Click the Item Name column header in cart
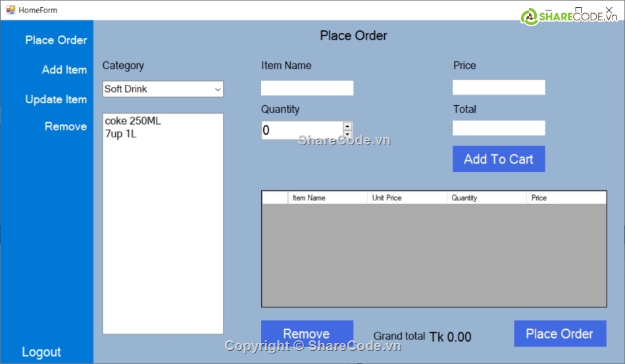This screenshot has width=625, height=364. coord(326,198)
